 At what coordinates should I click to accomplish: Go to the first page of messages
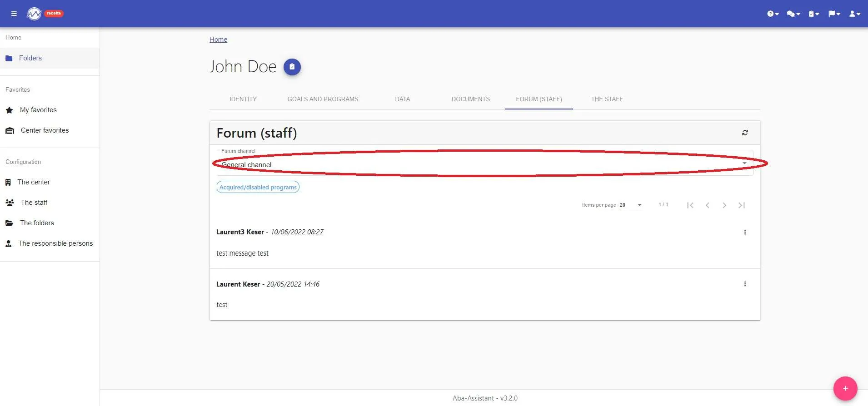pos(690,205)
